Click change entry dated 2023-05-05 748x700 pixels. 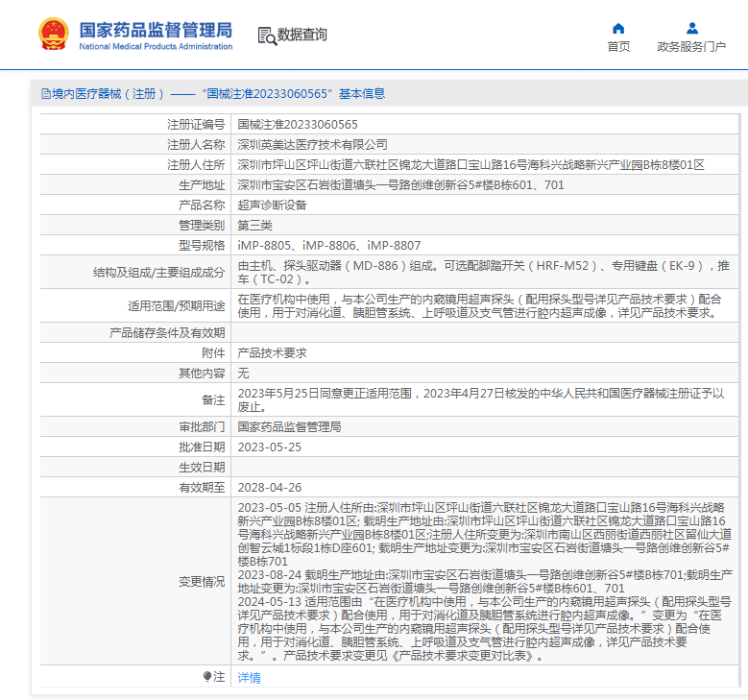[x=485, y=534]
